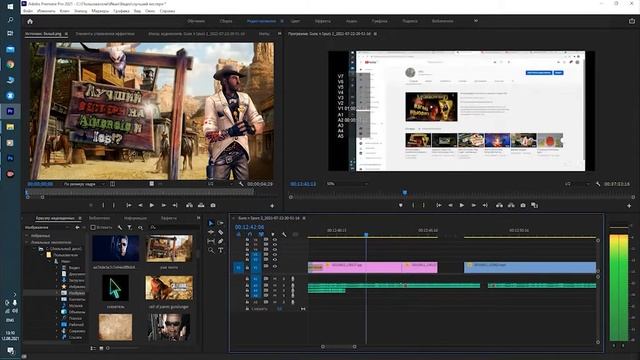The image size is (640, 360).
Task: Select the Track Select Forward tool
Action: [x=221, y=223]
